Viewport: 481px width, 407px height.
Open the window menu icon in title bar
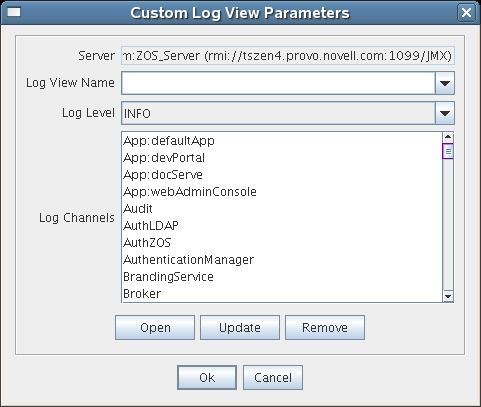[14, 12]
